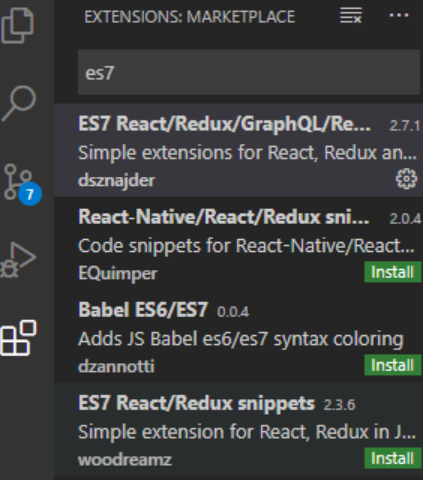Install Babel ES6/ES7 by dzannotti
423x480 pixels.
(x=393, y=365)
